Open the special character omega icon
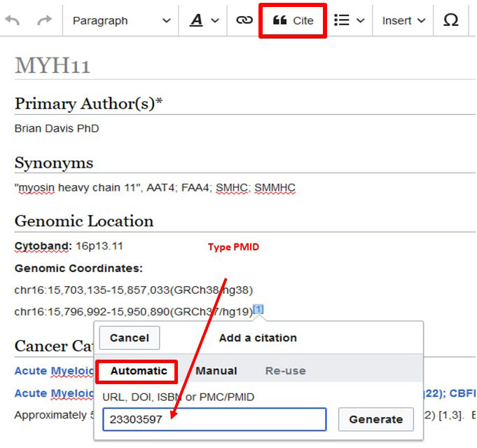 pos(451,20)
